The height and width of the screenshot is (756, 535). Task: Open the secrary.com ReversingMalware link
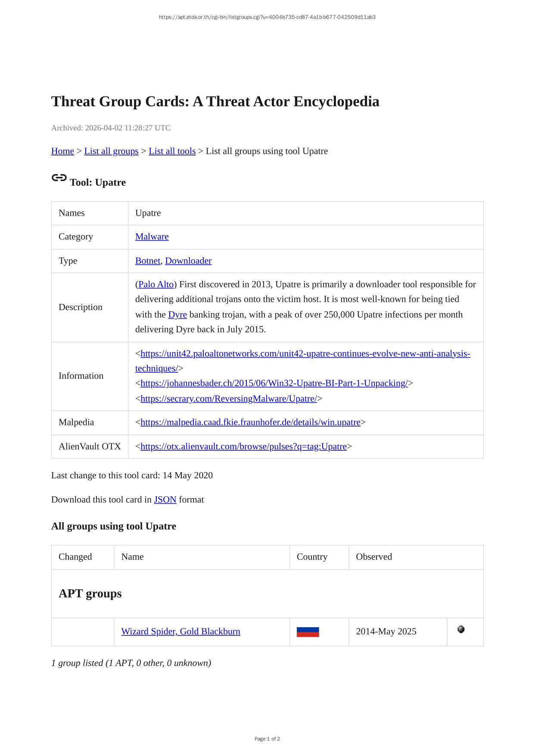228,399
